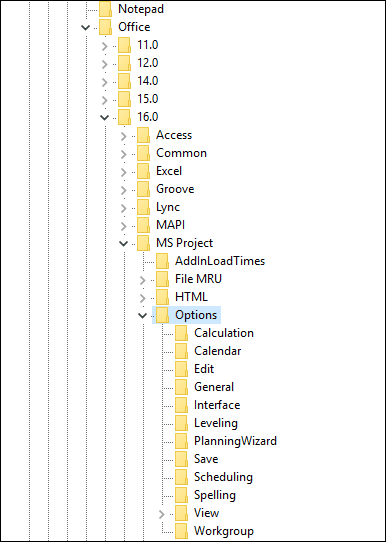This screenshot has width=386, height=542.
Task: Collapse the Options key
Action: coord(142,315)
